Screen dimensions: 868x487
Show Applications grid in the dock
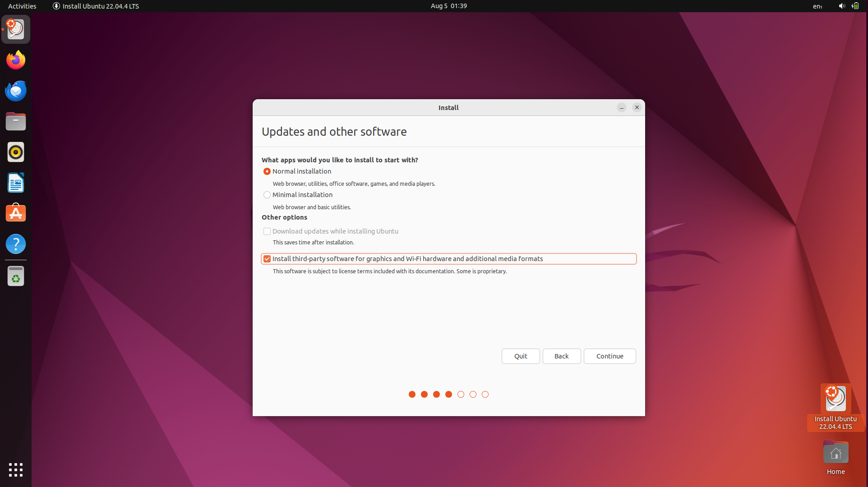16,470
